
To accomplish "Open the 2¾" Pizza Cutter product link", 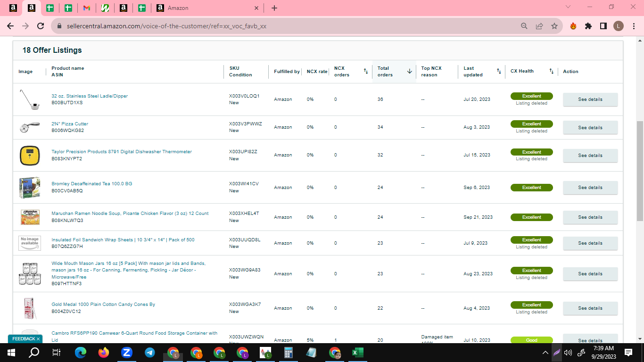I will pos(70,124).
